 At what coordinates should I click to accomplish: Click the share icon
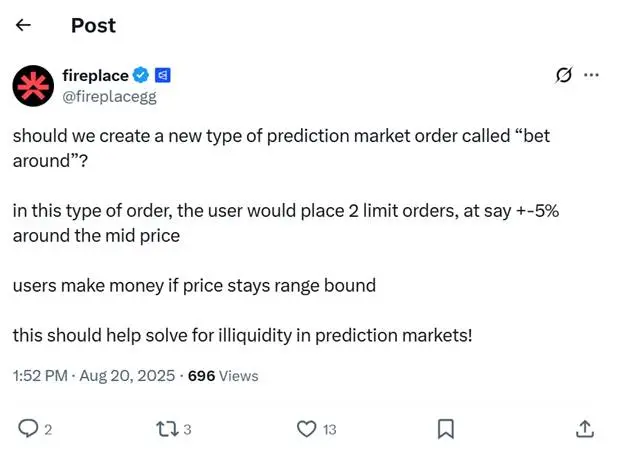tap(584, 429)
